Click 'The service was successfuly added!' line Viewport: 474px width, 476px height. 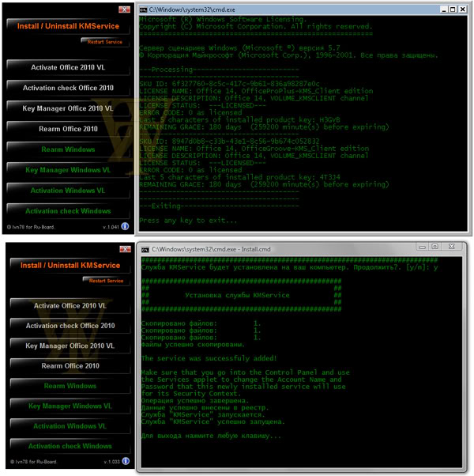click(x=209, y=358)
